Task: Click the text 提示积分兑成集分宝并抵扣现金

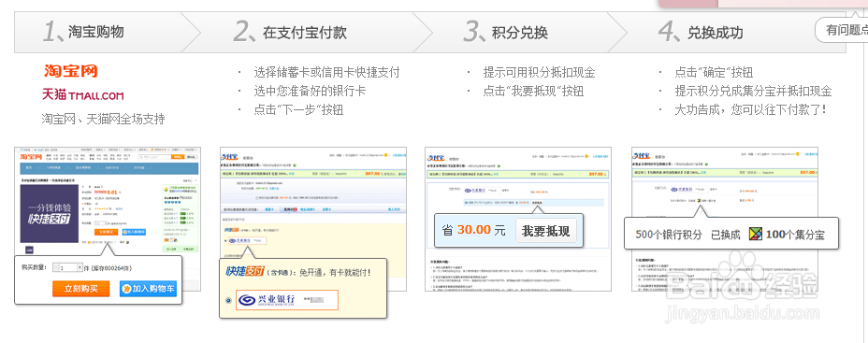Action: (x=753, y=91)
